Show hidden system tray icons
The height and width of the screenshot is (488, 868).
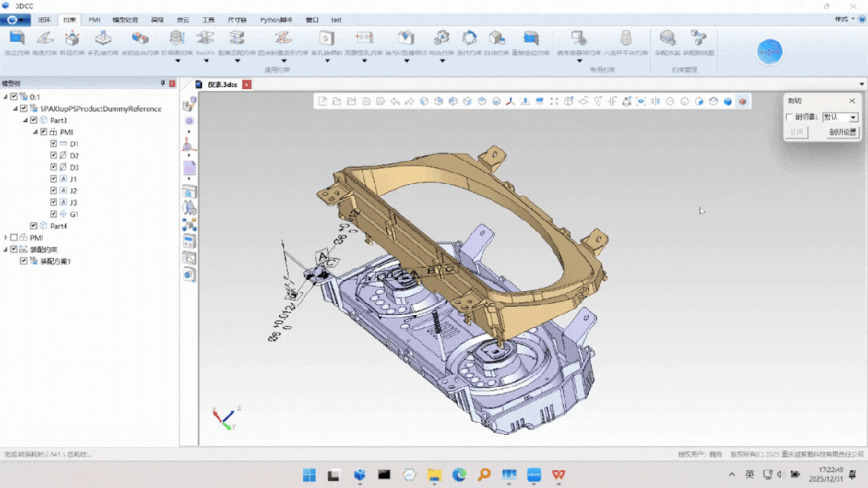pyautogui.click(x=732, y=474)
